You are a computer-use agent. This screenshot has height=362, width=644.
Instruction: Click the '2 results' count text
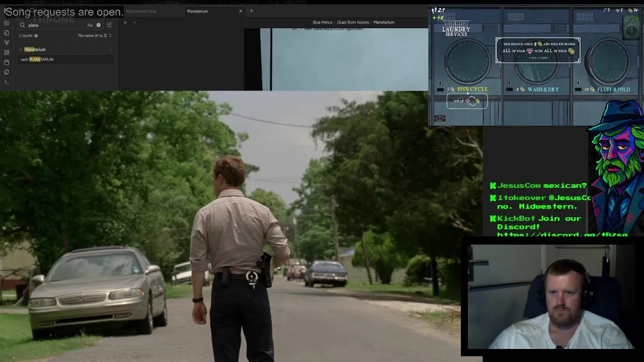[26, 36]
